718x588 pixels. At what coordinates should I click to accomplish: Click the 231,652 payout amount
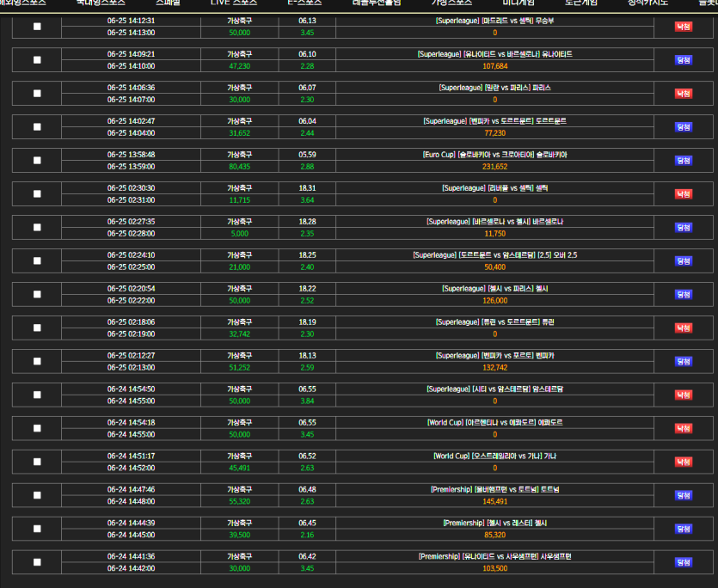[x=494, y=167]
